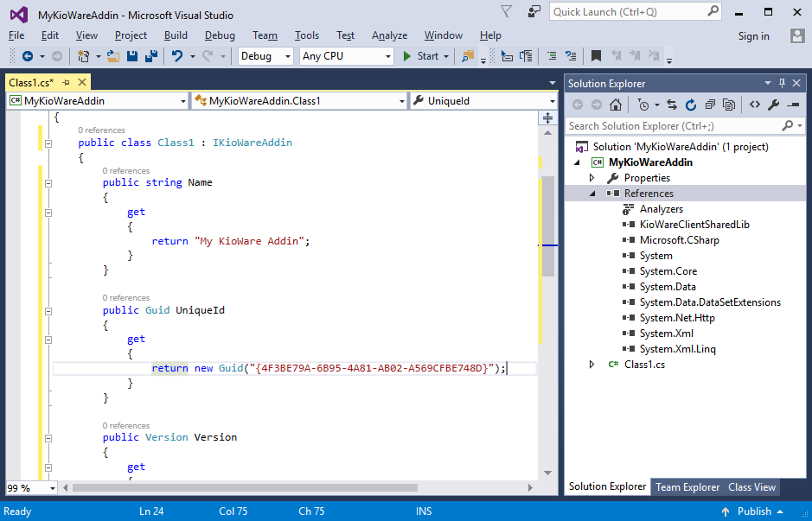Image resolution: width=812 pixels, height=521 pixels.
Task: Switch to the Team Explorer tab
Action: click(687, 486)
